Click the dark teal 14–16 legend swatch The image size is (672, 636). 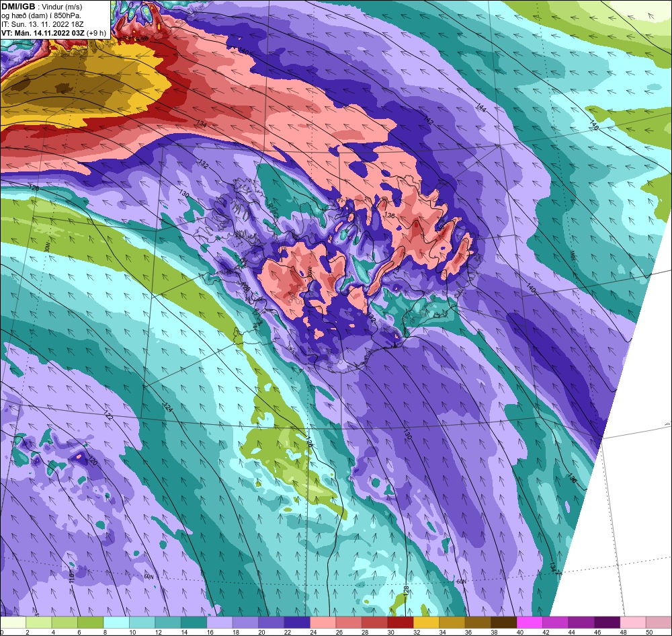[194, 623]
